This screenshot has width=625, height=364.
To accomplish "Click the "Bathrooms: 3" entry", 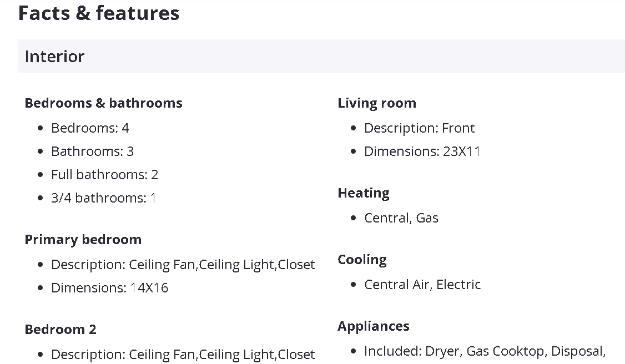I will coord(92,151).
